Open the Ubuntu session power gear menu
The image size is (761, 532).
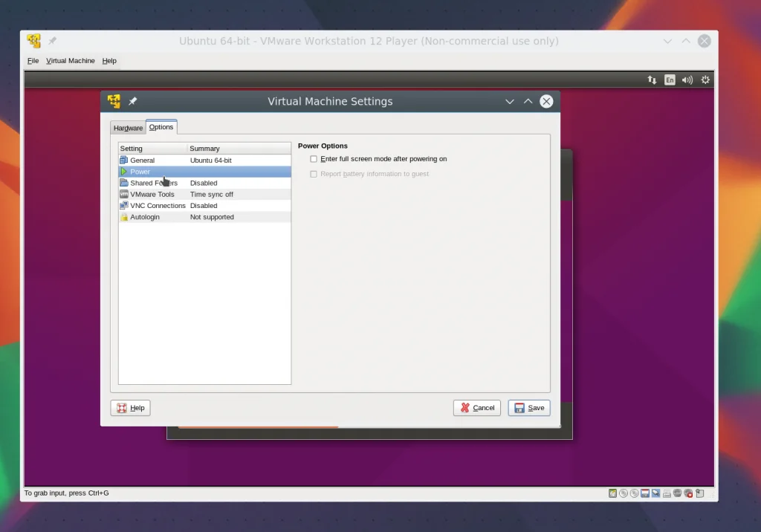(705, 80)
